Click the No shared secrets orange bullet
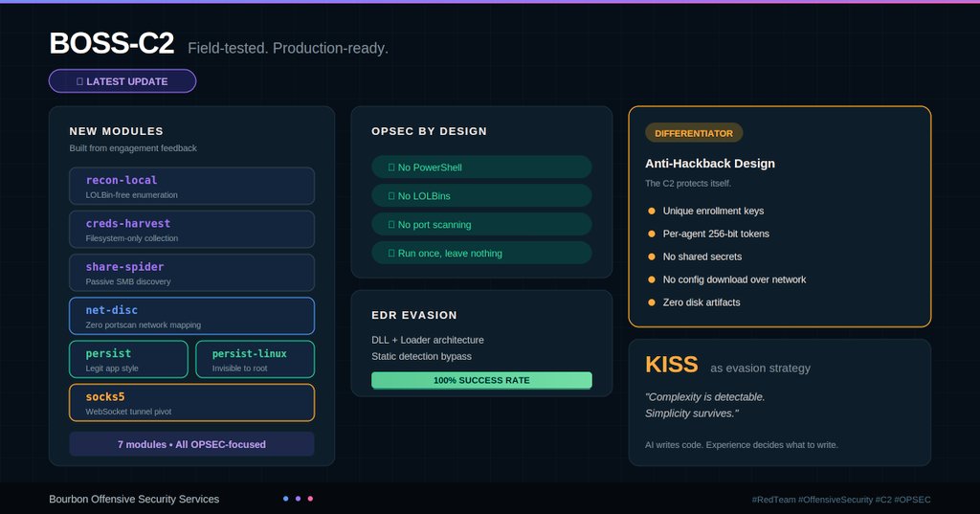This screenshot has width=980, height=514. click(x=651, y=257)
